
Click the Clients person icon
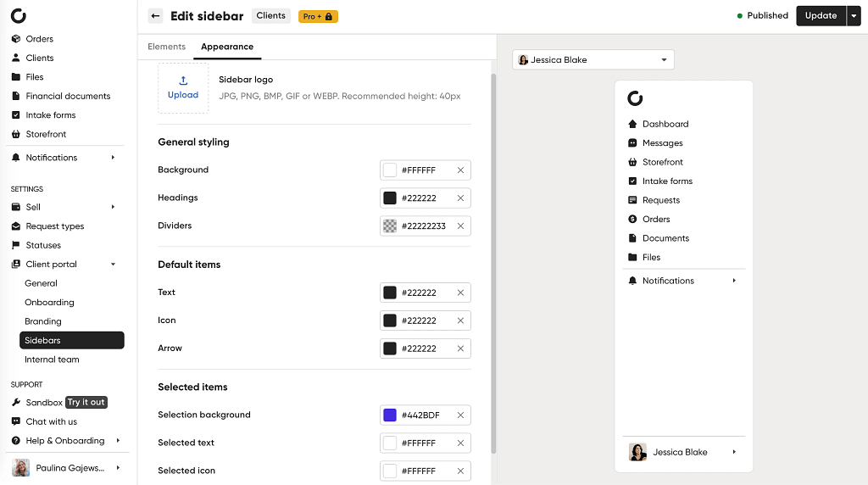tap(16, 58)
